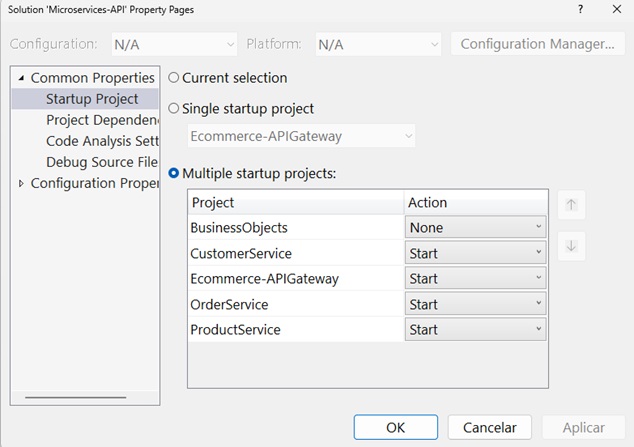634x447 pixels.
Task: Open Action dropdown for BusinessObjects
Action: (x=475, y=227)
